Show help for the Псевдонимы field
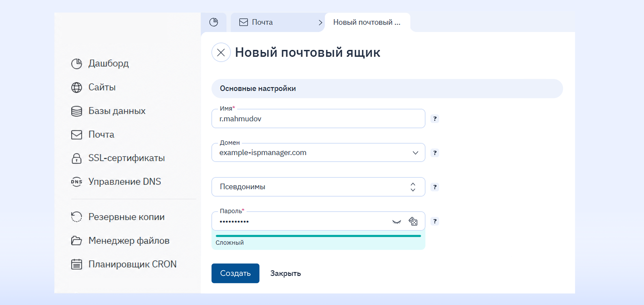 435,187
